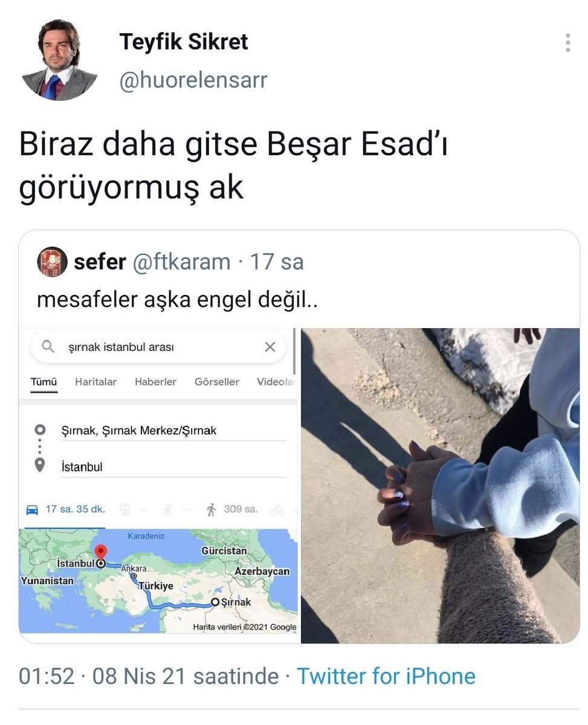Screen dimensions: 588x725
Task: Clear the search with the X icon
Action: coord(270,347)
